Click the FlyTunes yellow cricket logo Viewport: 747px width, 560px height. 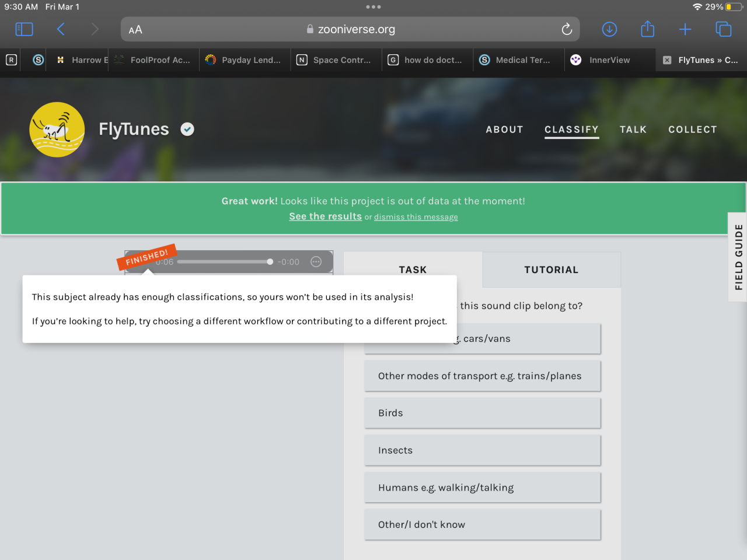[x=57, y=129]
